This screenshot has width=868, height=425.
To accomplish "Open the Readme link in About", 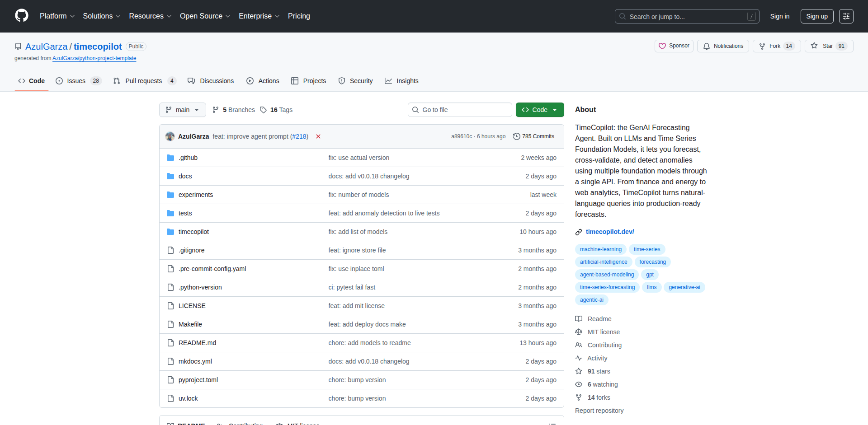I will (x=593, y=319).
